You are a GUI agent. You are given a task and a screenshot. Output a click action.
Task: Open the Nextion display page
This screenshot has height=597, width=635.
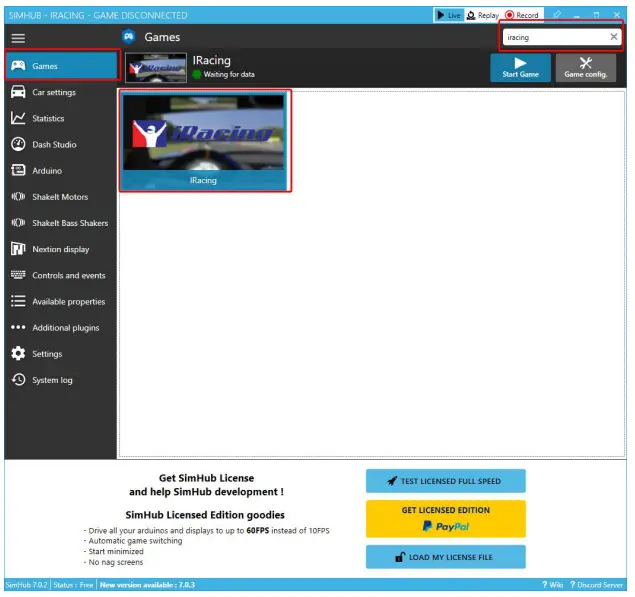(x=61, y=249)
